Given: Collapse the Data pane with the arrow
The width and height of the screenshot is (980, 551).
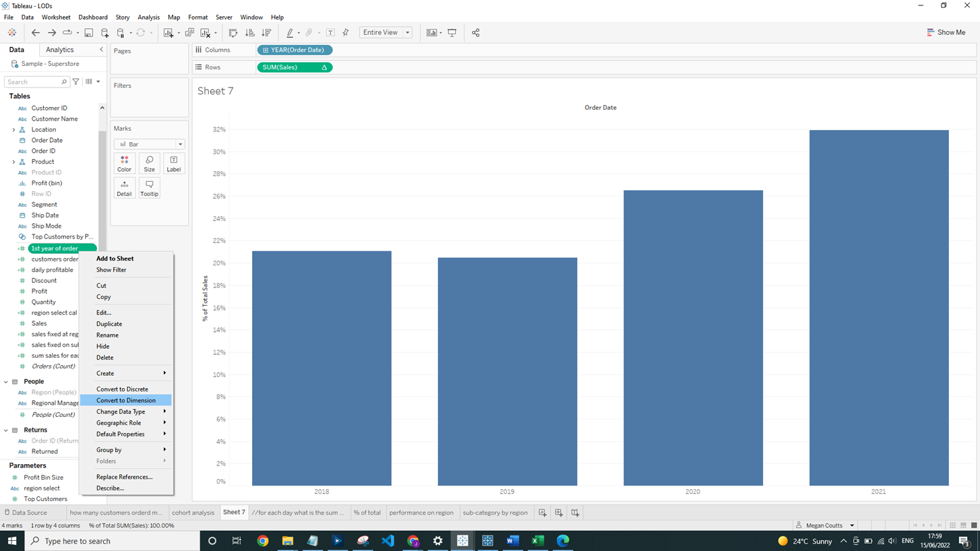Looking at the screenshot, I should click(x=102, y=50).
